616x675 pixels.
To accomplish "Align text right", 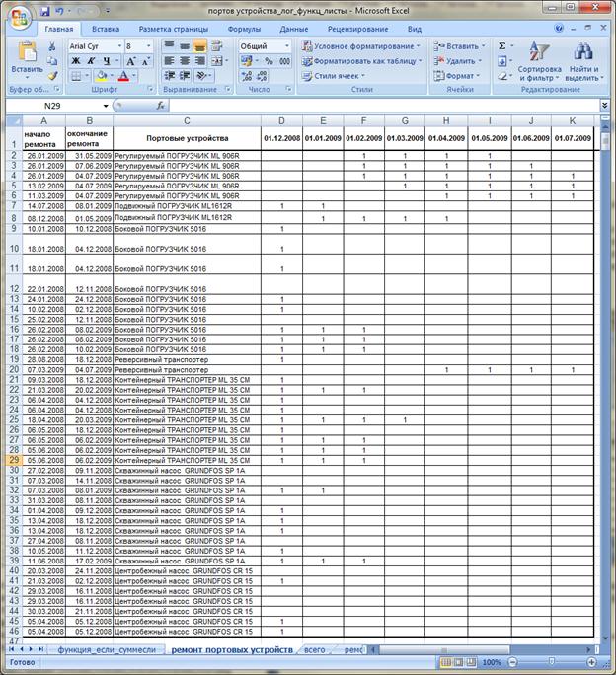I will tap(199, 61).
